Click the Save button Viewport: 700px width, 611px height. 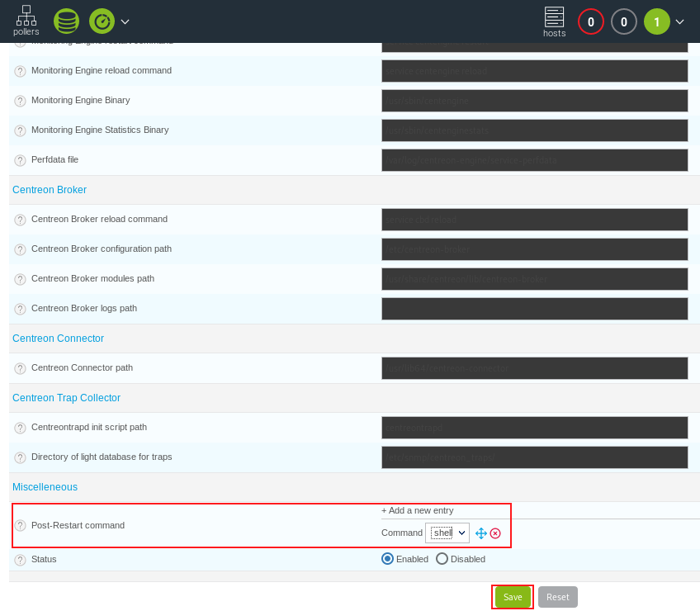(513, 597)
